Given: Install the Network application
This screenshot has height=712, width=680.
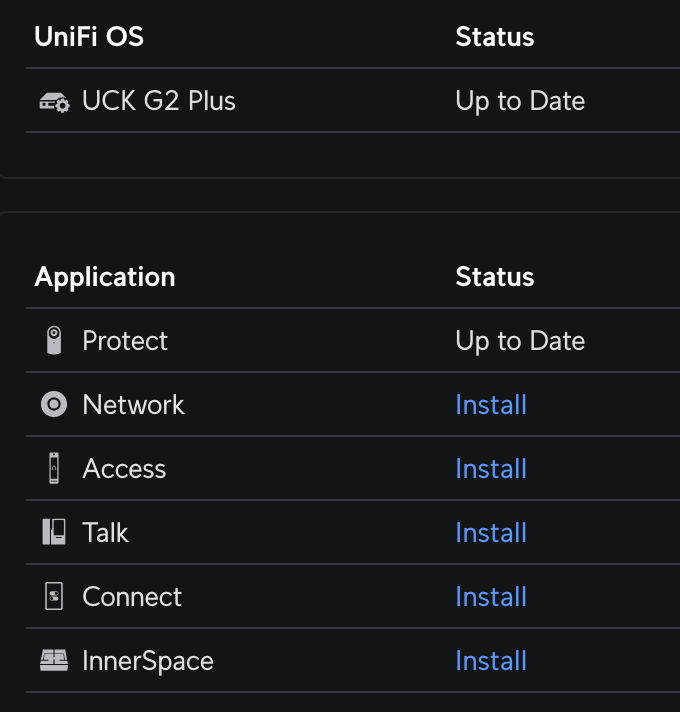Looking at the screenshot, I should pyautogui.click(x=491, y=405).
